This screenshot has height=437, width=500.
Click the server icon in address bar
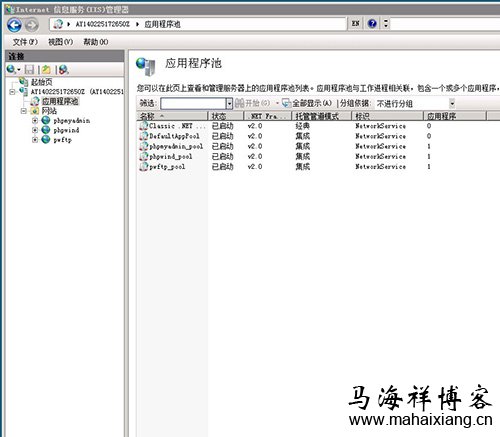click(x=58, y=24)
